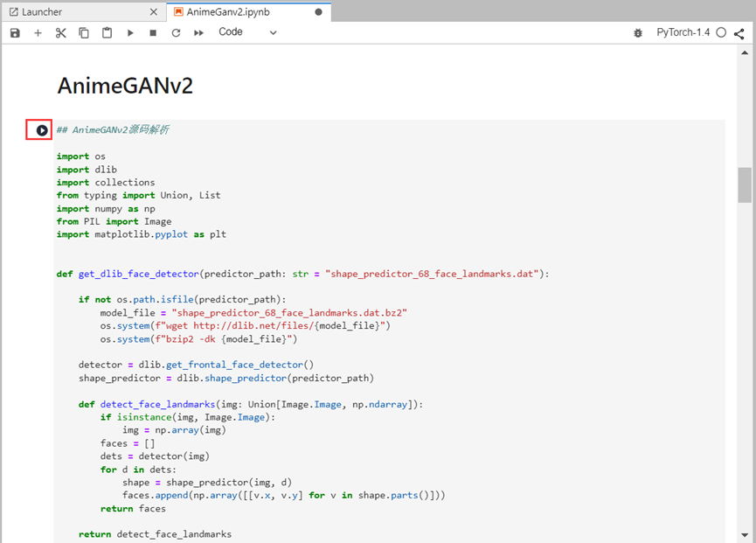Click the AnimeGANv2 heading

[125, 86]
